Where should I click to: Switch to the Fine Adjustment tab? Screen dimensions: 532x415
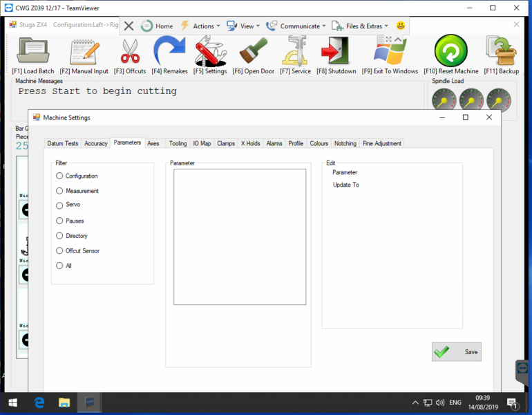[x=381, y=143]
